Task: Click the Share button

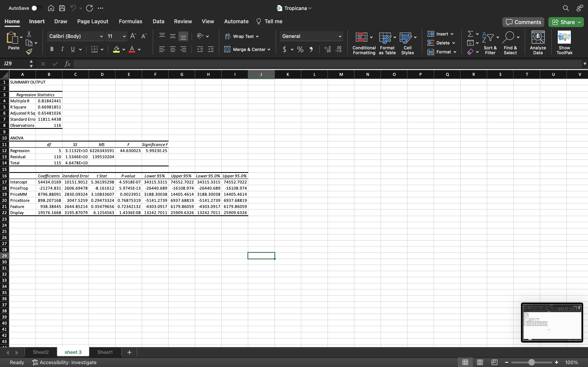Action: [566, 22]
